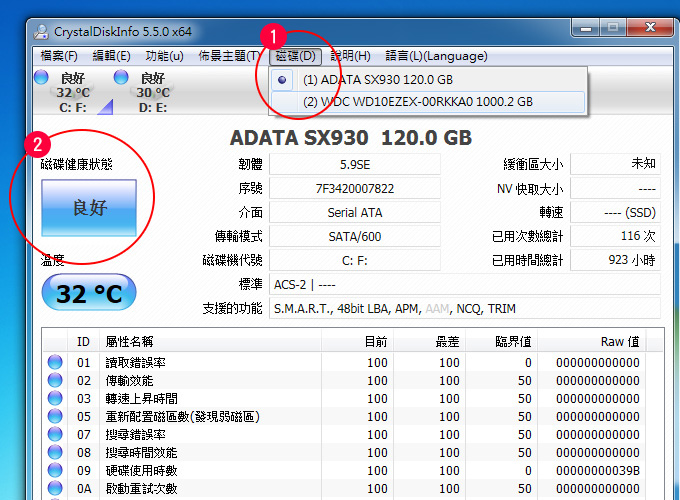The width and height of the screenshot is (680, 500).
Task: Click the Serial ATA interface field
Action: pos(355,212)
